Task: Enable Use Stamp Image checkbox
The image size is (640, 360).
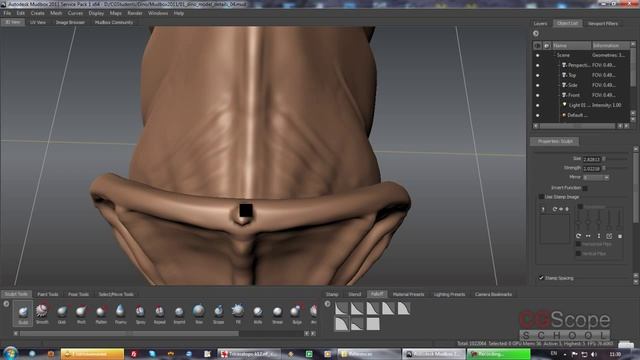Action: tap(541, 197)
